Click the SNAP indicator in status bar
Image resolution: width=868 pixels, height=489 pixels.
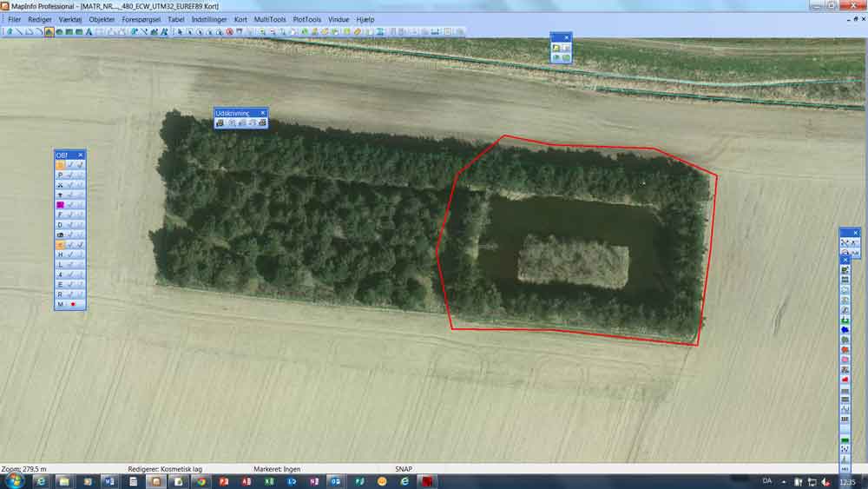click(404, 469)
